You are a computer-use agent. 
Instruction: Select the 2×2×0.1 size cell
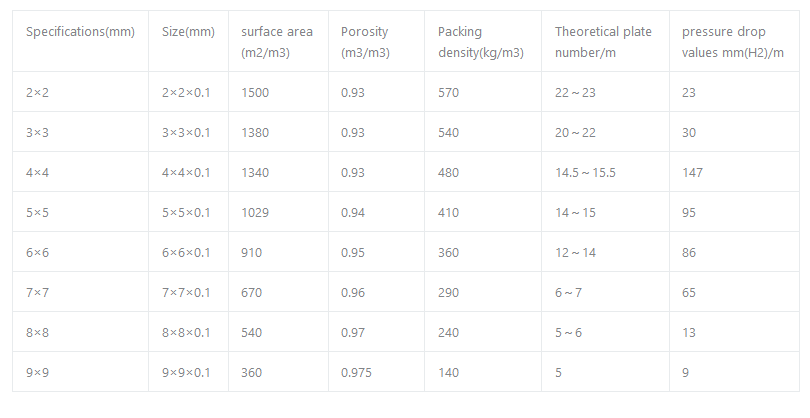(186, 92)
